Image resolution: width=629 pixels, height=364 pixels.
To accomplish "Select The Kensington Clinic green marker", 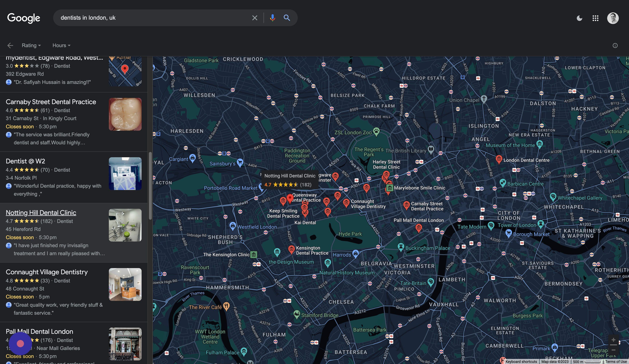I will click(x=254, y=254).
